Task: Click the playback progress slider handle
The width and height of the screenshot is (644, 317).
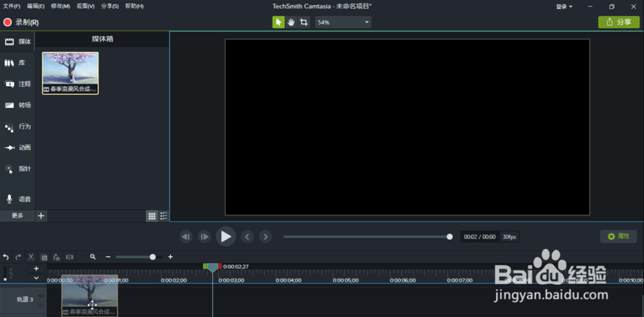Action: point(450,237)
